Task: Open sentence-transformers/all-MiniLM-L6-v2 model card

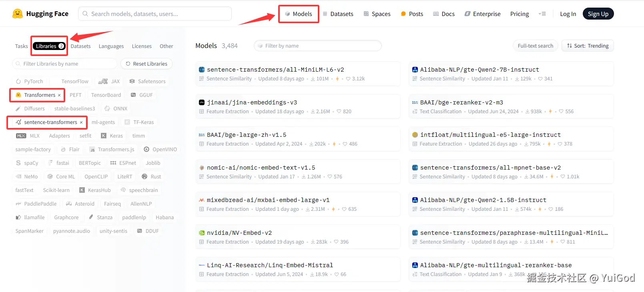Action: (298, 74)
